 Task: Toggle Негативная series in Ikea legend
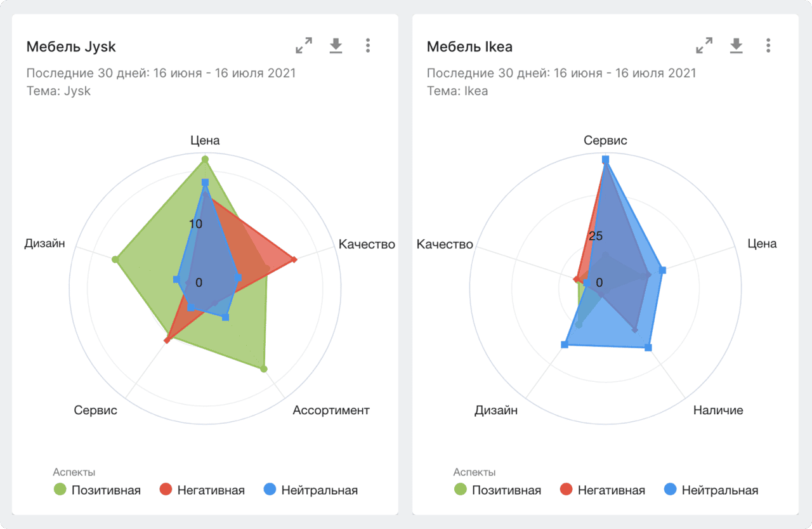(603, 490)
